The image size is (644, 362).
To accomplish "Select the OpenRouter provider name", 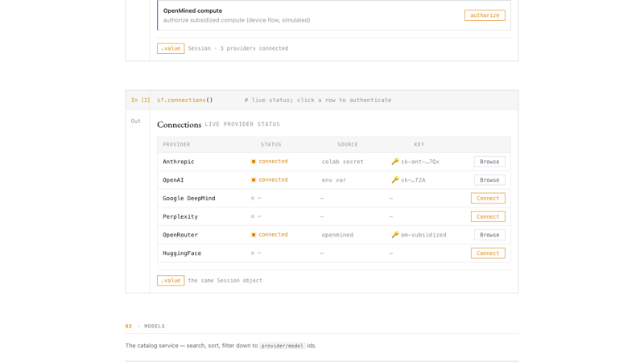I will tap(180, 235).
